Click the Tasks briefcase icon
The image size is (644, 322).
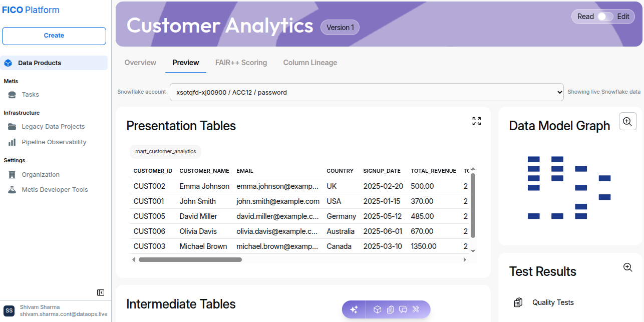[x=12, y=95]
